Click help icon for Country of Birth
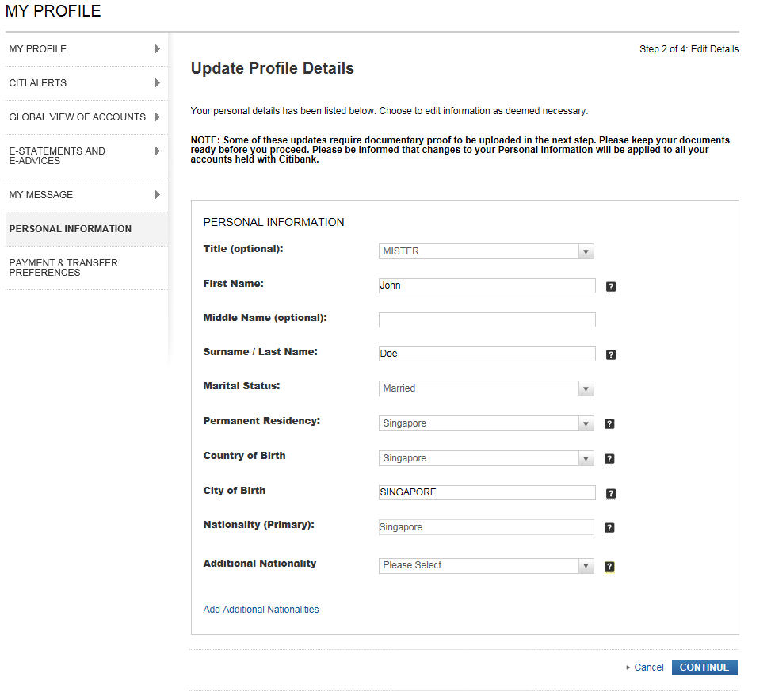 [x=609, y=459]
